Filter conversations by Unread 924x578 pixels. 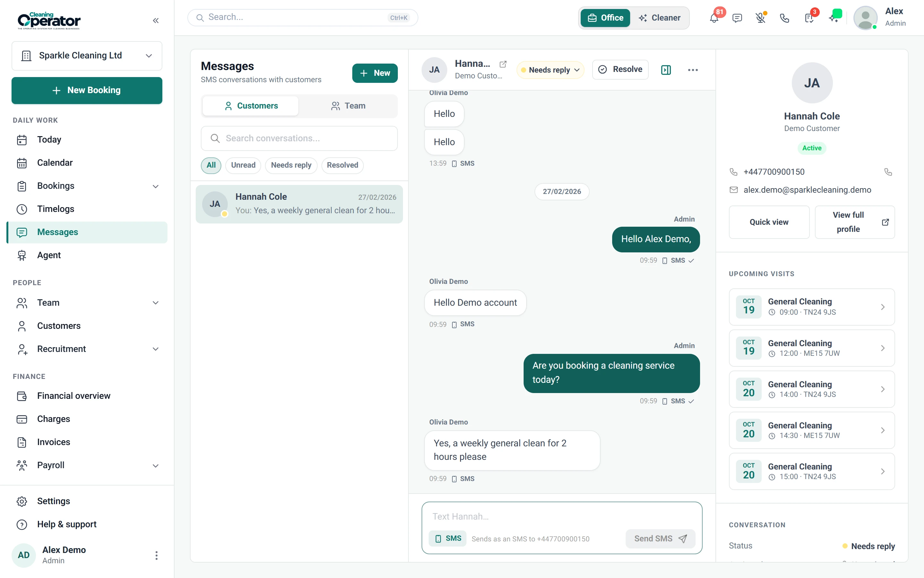pyautogui.click(x=243, y=165)
